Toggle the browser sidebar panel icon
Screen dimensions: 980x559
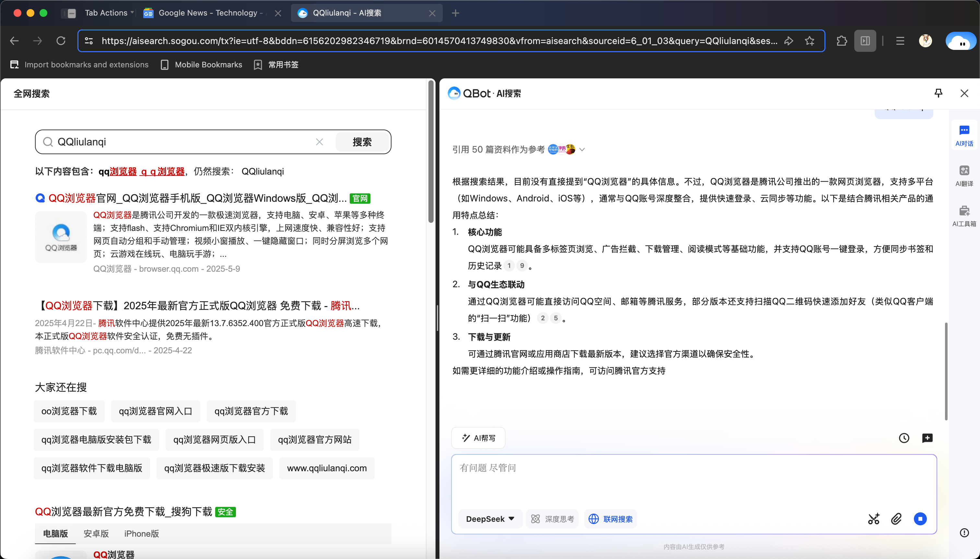coord(865,41)
